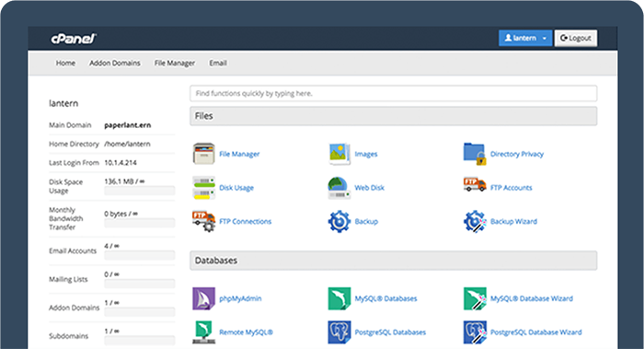Viewport: 644px width, 349px height.
Task: Select the main domain paperlant.ern
Action: pos(127,125)
